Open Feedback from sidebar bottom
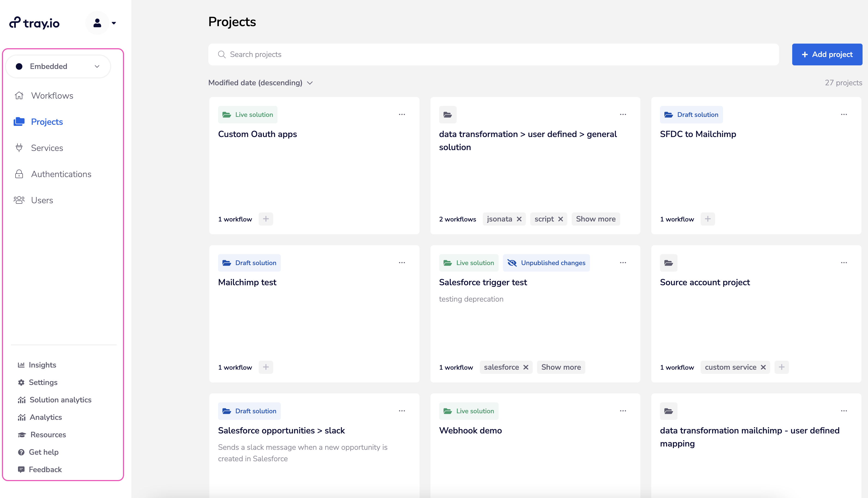Screen dimensions: 868x498 pyautogui.click(x=45, y=470)
